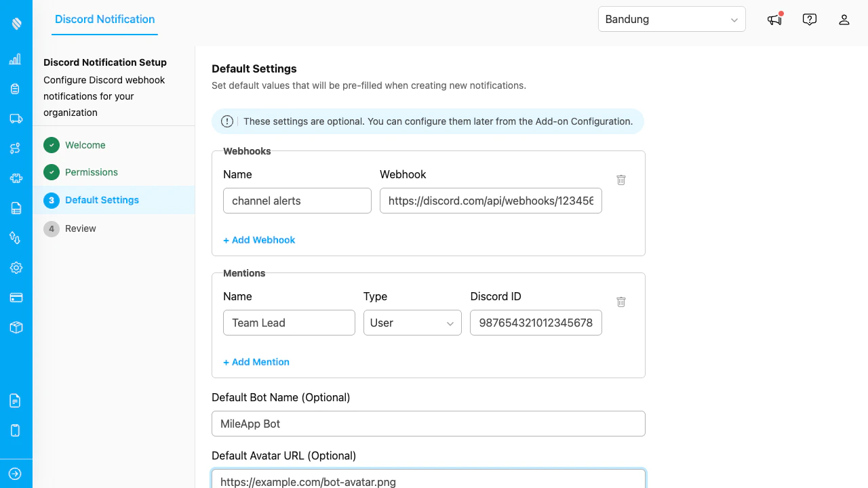Open the package management sidebar icon
868x488 pixels.
tap(15, 327)
